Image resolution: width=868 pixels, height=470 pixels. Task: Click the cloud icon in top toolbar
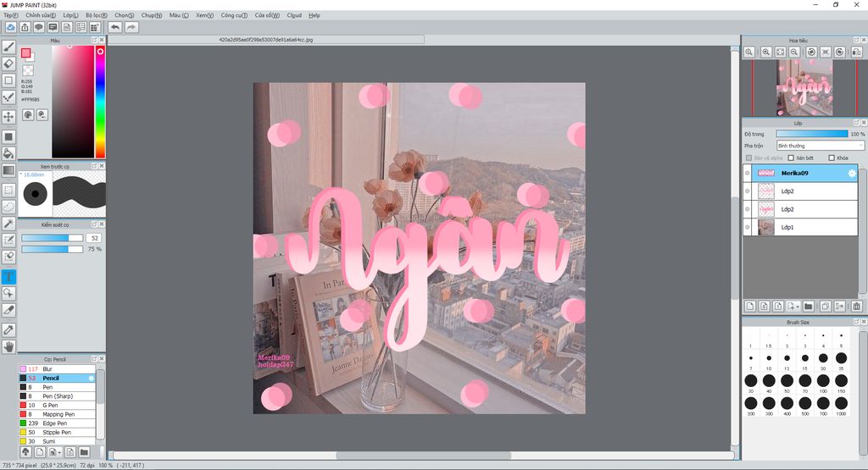10,27
